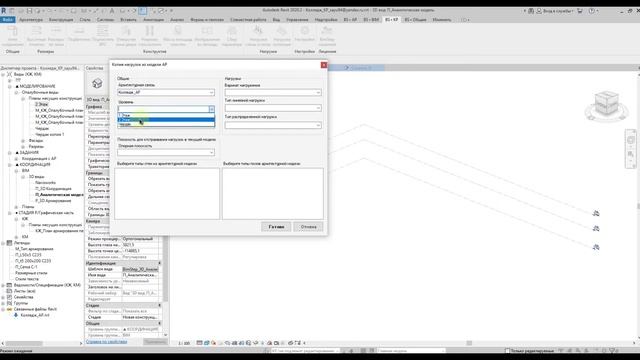640x360 pixels.
Task: Select Р_3D Армирование view in browser
Action: [x=53, y=201]
